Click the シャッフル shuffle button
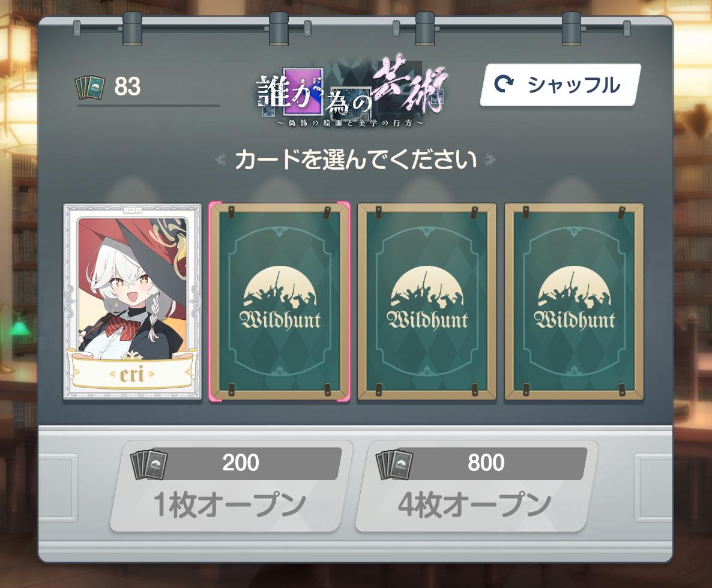The width and height of the screenshot is (712, 588). coord(560,85)
